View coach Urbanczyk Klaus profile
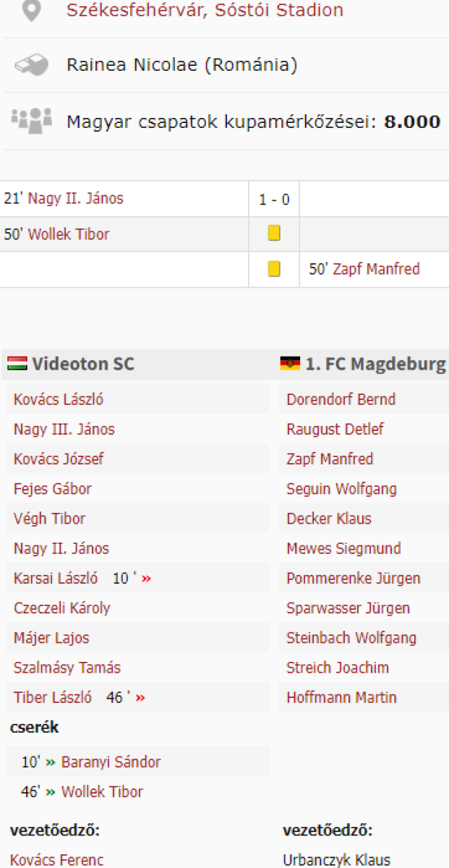 tap(336, 860)
